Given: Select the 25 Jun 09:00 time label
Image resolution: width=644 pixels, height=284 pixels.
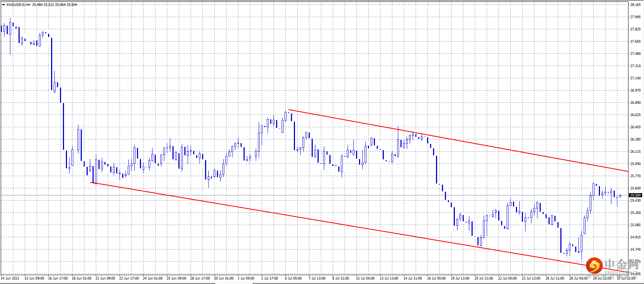Looking at the screenshot, I should 176,278.
